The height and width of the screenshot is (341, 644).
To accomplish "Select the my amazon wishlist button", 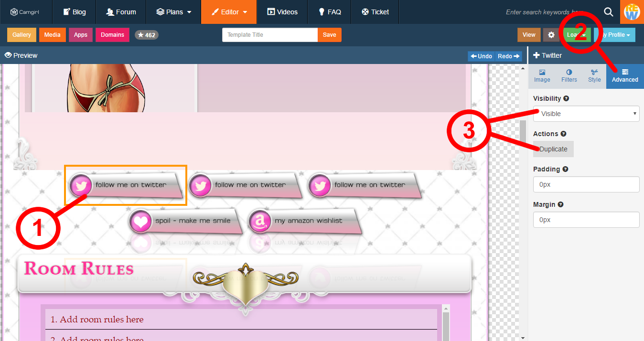I will (305, 221).
